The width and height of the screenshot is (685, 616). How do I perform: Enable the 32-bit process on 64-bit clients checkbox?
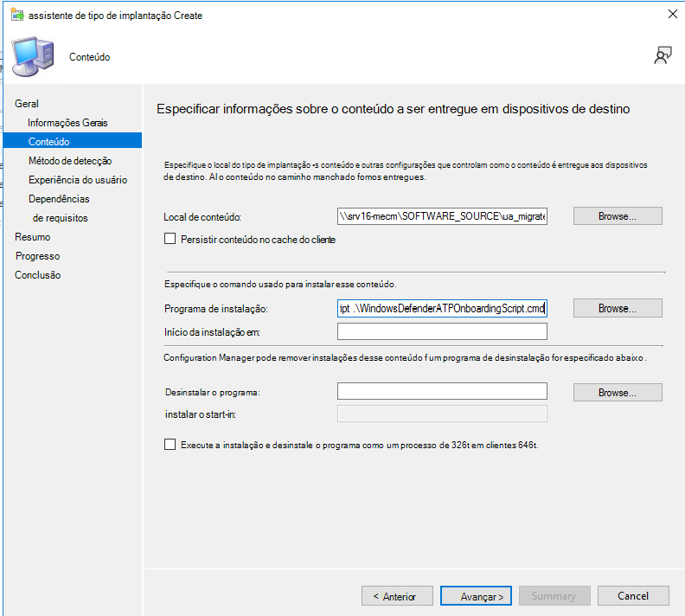(x=170, y=445)
